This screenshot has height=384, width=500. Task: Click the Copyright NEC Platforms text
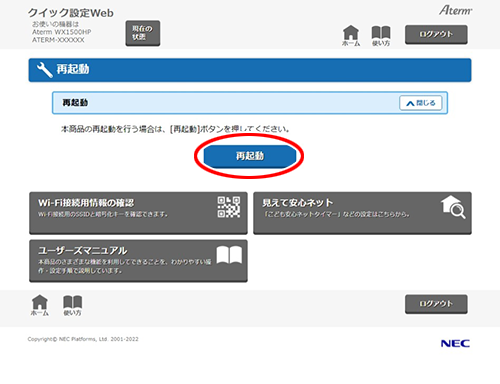(83, 339)
